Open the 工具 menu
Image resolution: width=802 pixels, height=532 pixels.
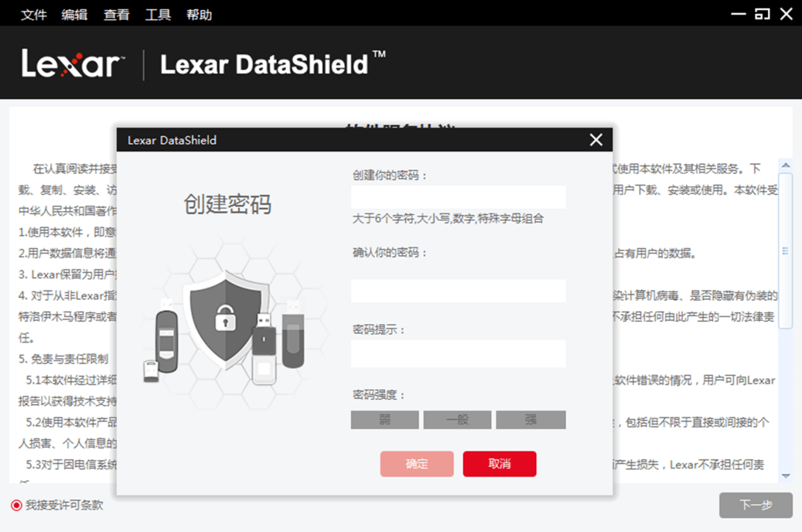pyautogui.click(x=158, y=14)
